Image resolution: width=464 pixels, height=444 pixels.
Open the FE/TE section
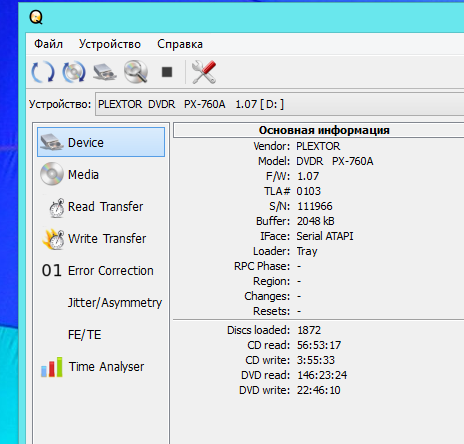[x=101, y=334]
